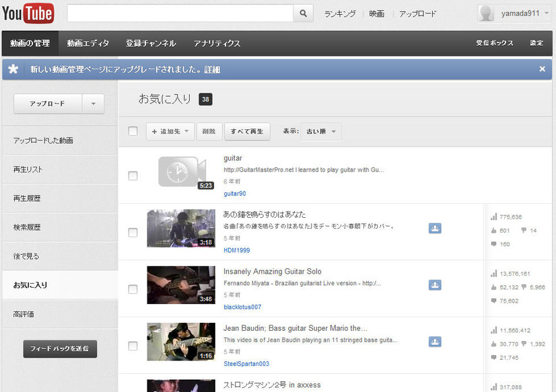Click view count bars icon showing 317,088

pos(493,387)
